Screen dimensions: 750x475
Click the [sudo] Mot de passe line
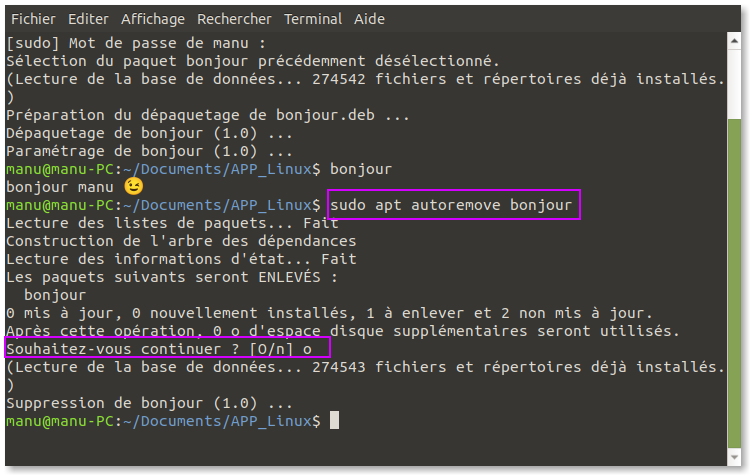(136, 44)
